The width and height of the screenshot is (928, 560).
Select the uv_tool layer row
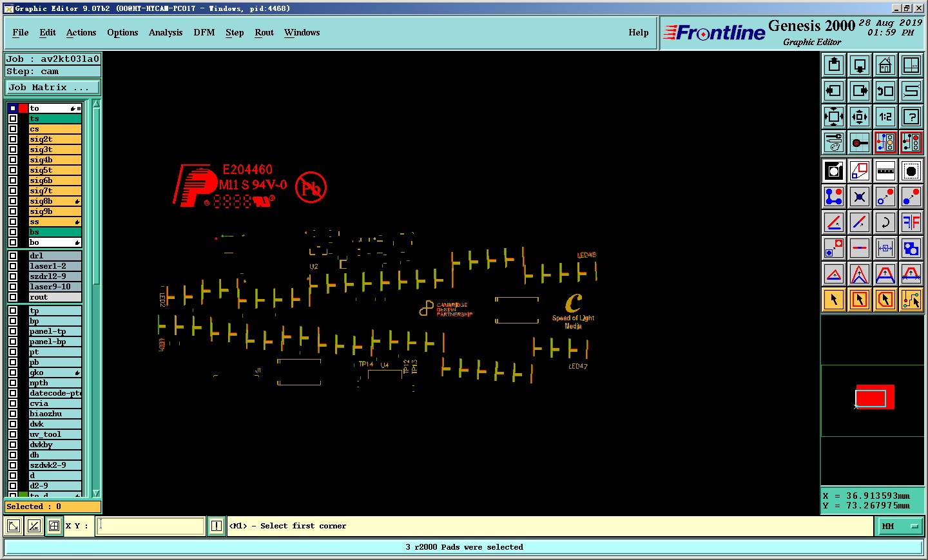(55, 434)
